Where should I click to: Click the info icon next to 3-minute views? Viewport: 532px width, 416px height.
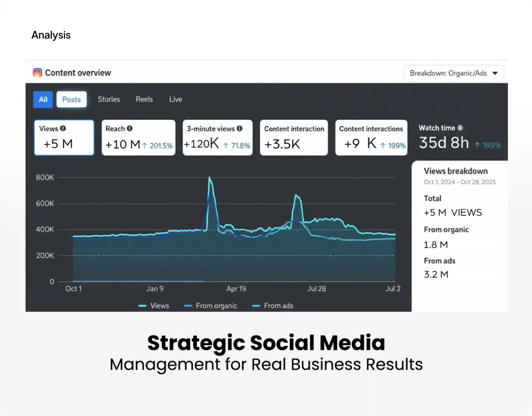[239, 128]
